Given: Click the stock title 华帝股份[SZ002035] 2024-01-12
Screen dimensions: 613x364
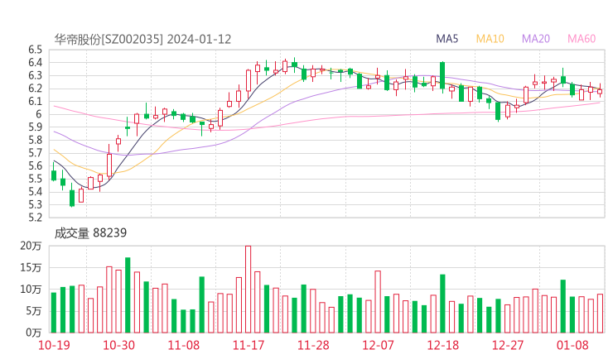Looking at the screenshot, I should click(x=142, y=39).
